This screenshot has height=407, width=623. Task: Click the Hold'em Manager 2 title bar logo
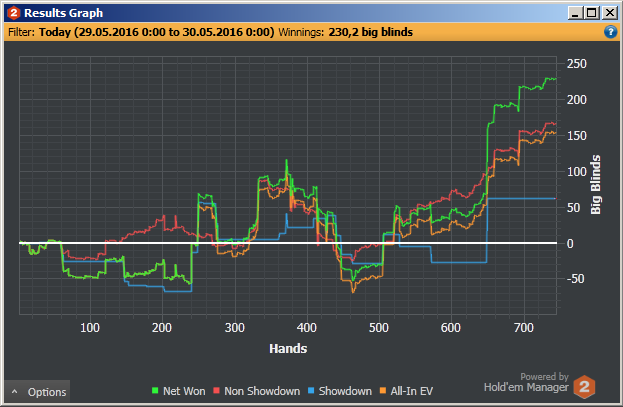click(x=14, y=13)
